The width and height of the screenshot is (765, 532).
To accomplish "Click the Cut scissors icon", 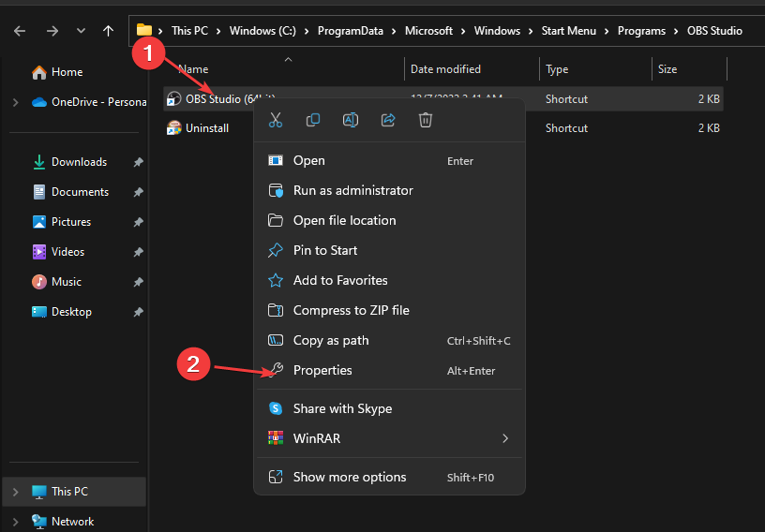I will pyautogui.click(x=276, y=120).
